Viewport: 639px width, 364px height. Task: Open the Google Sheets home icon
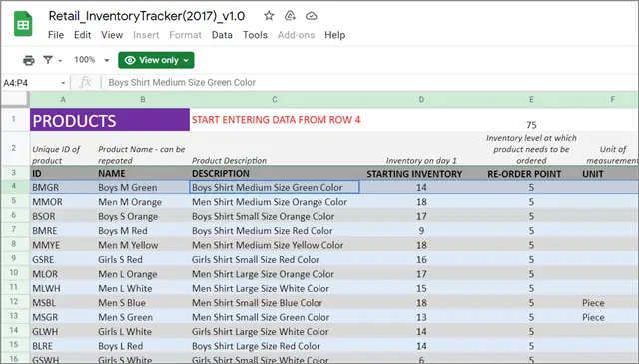pyautogui.click(x=23, y=24)
